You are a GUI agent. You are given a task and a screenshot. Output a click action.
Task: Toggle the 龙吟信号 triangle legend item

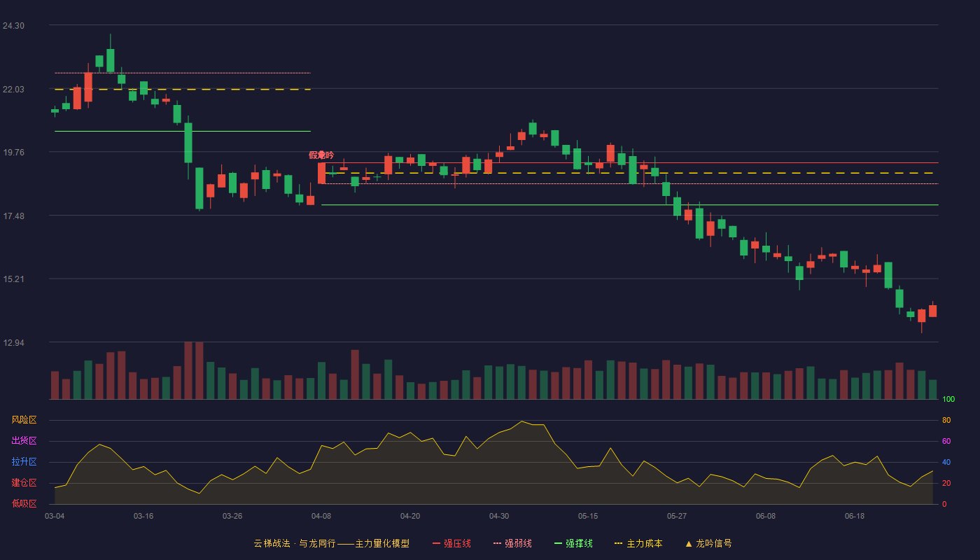(708, 543)
